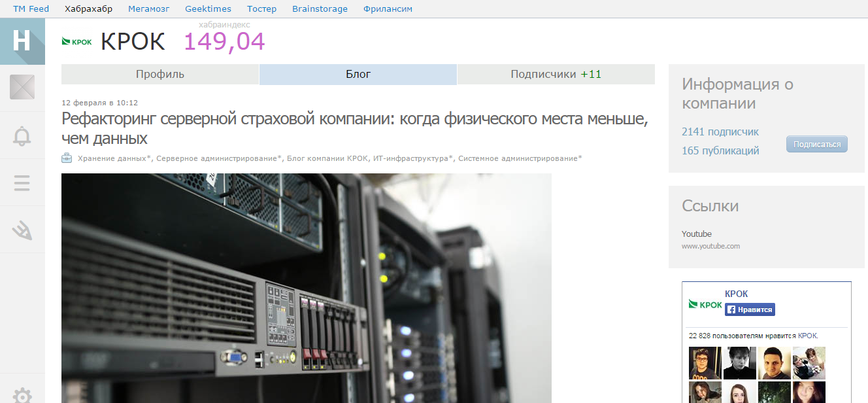The image size is (868, 403).
Task: Open the TM Feed top link
Action: (x=31, y=9)
